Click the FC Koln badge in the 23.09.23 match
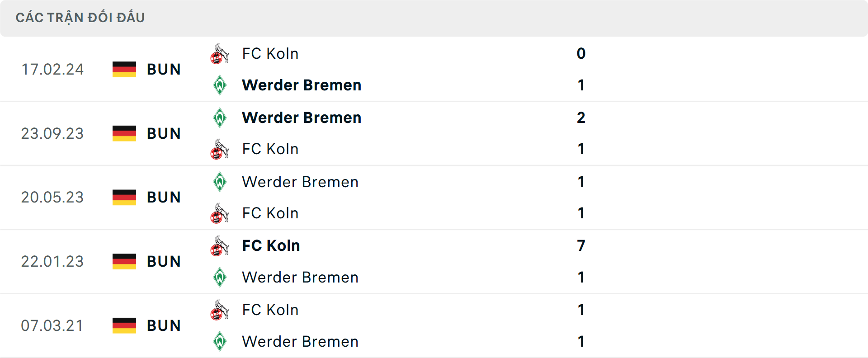The width and height of the screenshot is (868, 358). (220, 149)
